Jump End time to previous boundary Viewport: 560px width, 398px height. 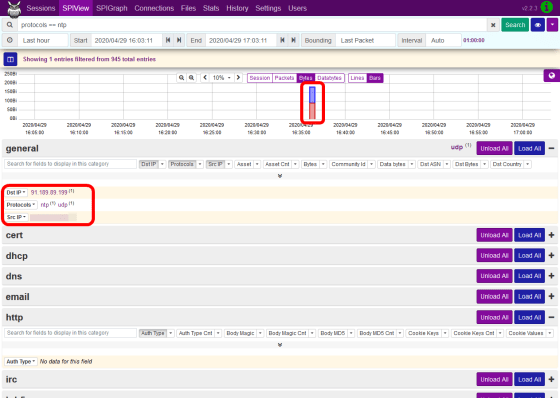point(282,40)
